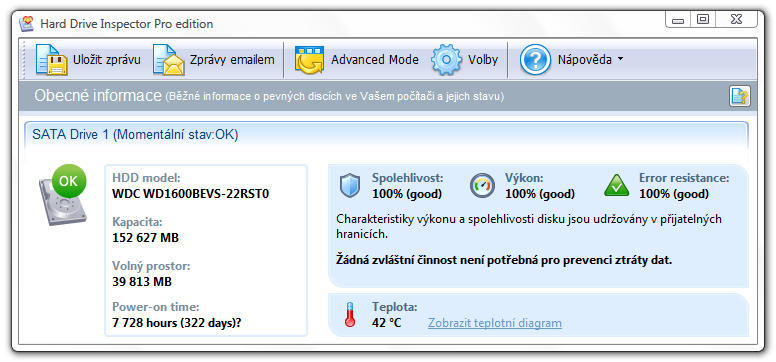Viewport: 776px width, 362px height.
Task: Click the bold Žádná zvláštní činnost message
Action: coord(504,259)
